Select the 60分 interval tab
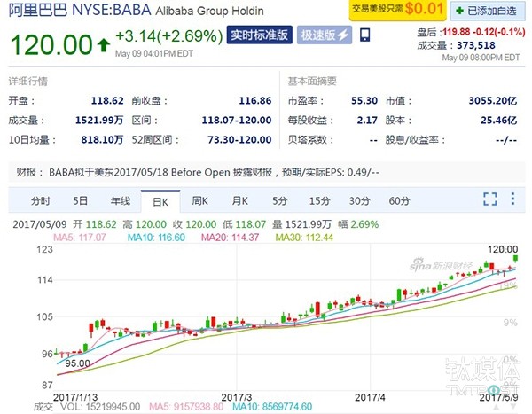Viewport: 532px width, 414px height. (x=399, y=200)
